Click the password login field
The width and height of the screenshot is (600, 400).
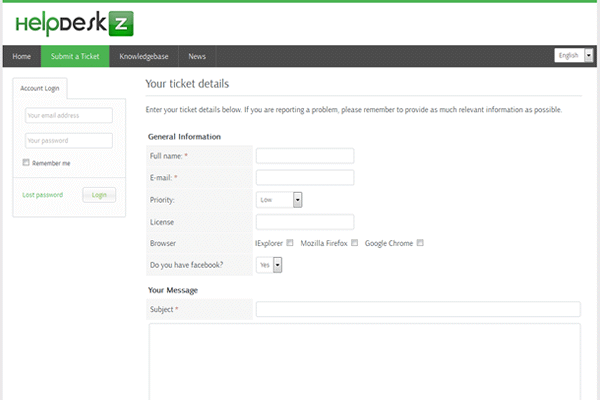[68, 140]
